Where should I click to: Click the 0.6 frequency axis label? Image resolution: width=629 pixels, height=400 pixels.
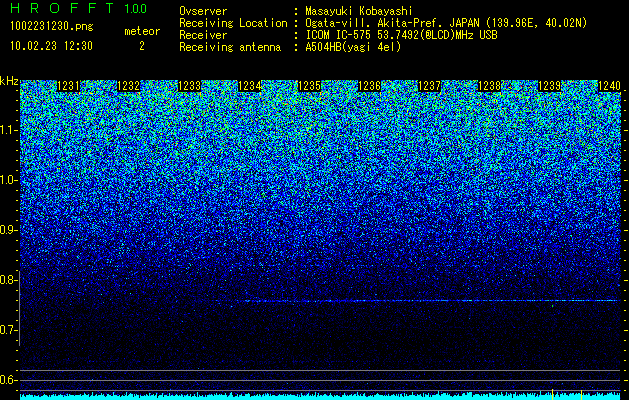click(9, 380)
